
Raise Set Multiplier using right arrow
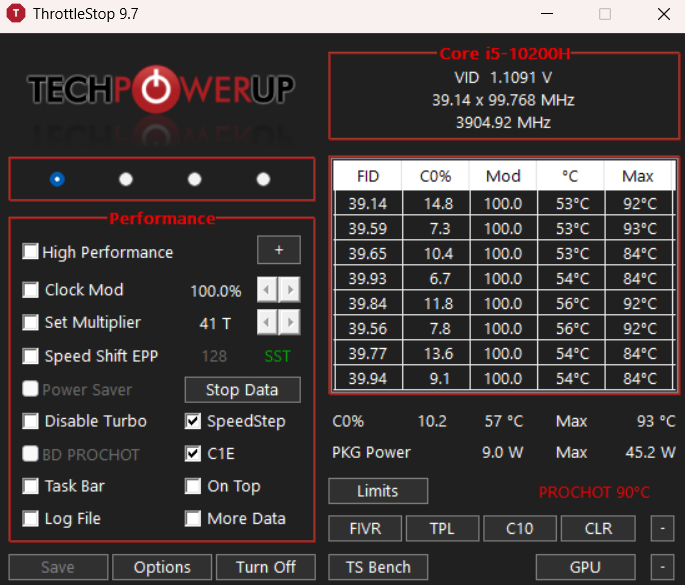(x=290, y=322)
